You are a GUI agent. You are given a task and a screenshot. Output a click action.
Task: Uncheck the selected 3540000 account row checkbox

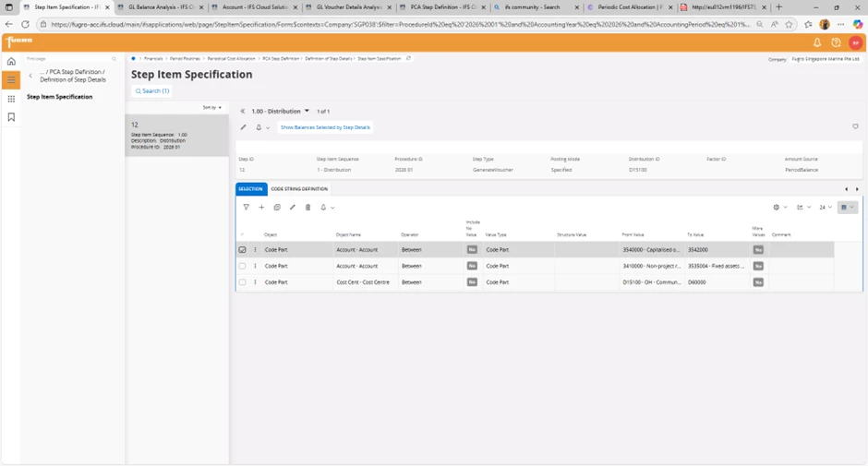click(243, 250)
